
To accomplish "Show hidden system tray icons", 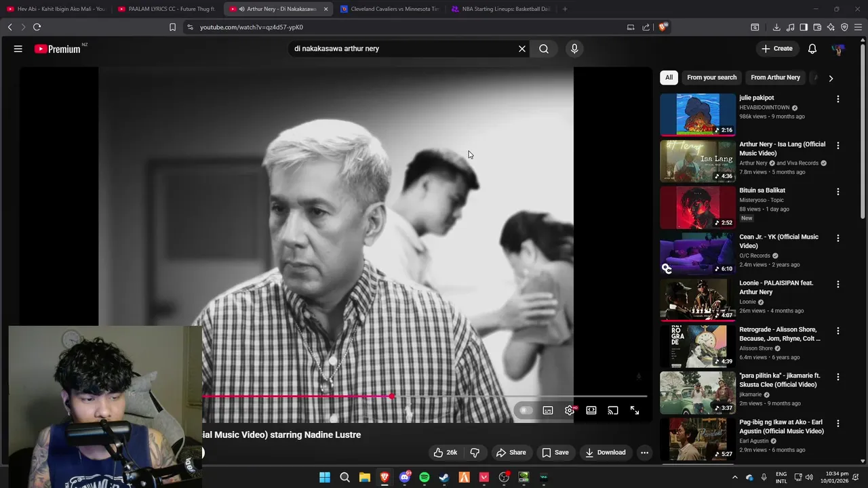I will coord(734,477).
